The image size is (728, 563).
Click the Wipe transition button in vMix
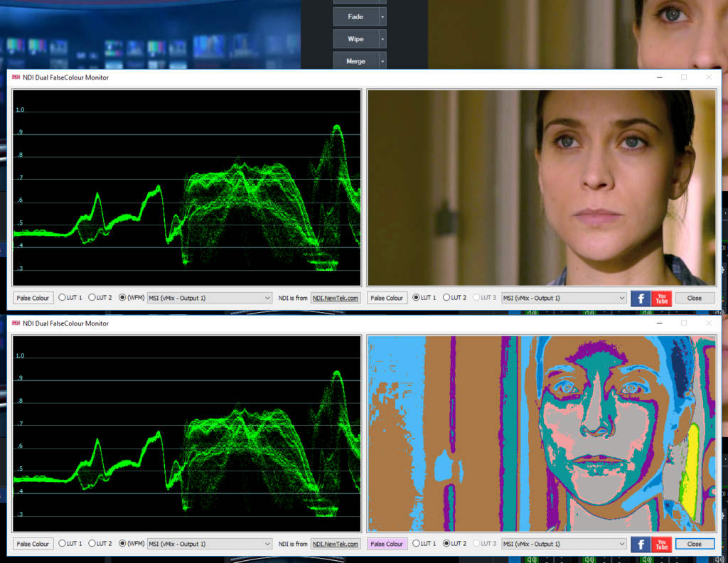tap(356, 39)
